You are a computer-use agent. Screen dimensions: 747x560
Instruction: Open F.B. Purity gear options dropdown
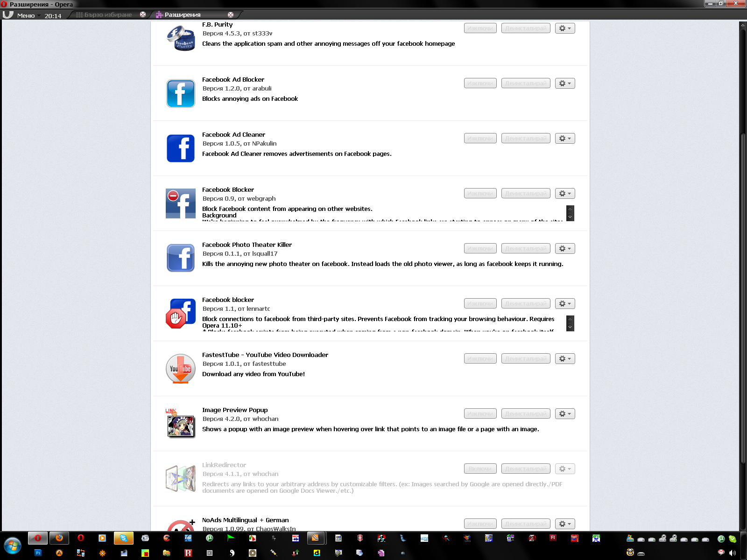(x=565, y=28)
